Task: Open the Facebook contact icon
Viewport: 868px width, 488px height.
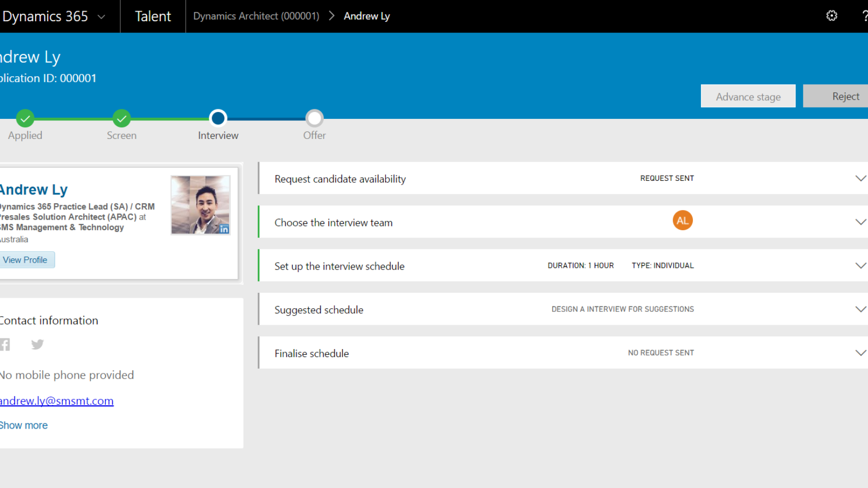Action: [5, 344]
